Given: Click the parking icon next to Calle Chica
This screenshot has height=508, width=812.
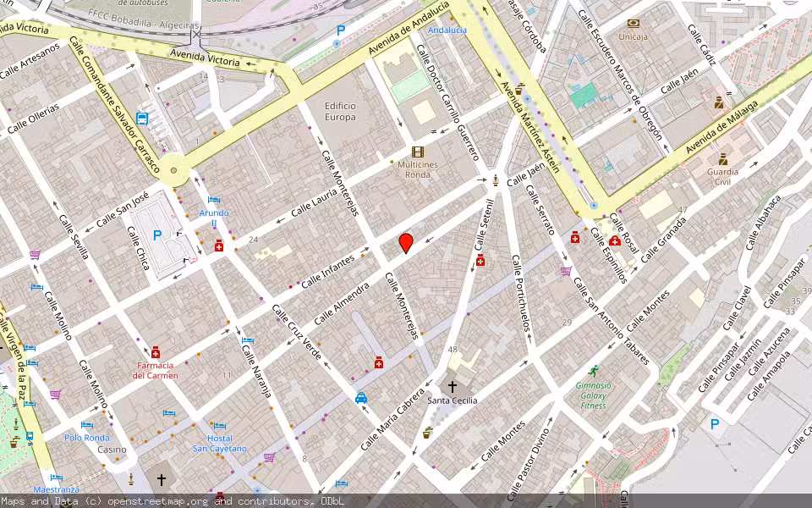Looking at the screenshot, I should [x=157, y=235].
